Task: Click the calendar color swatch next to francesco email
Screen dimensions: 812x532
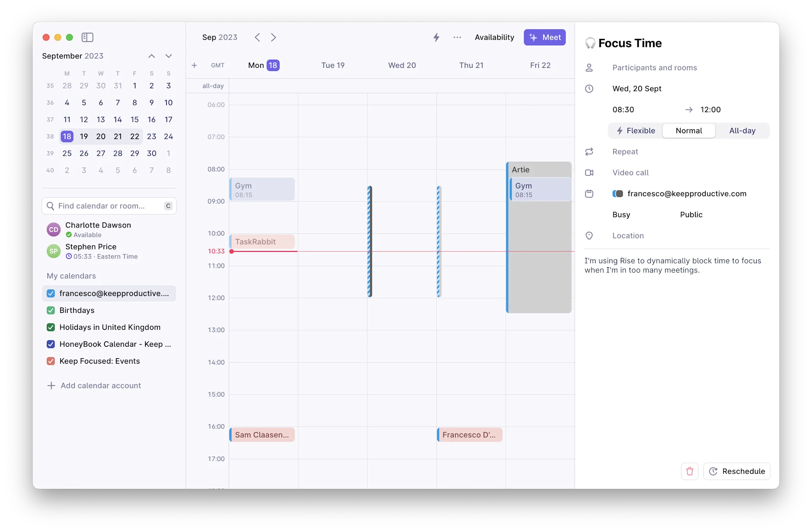Action: [617, 194]
